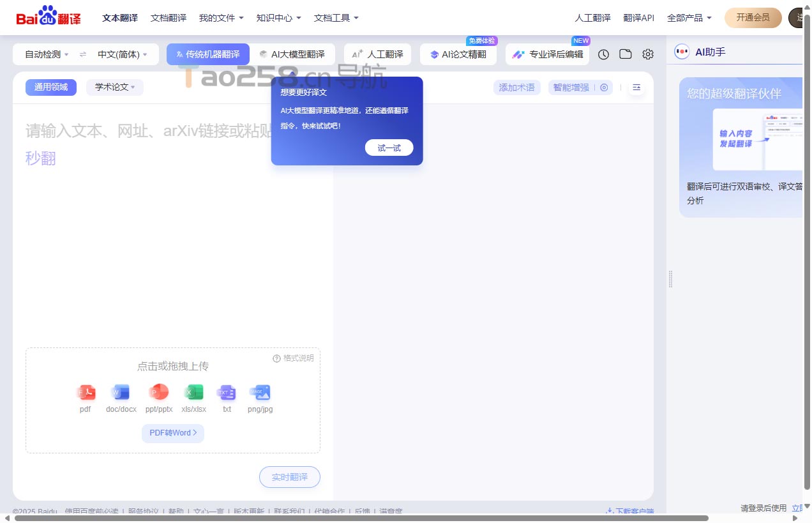Click the AI助手 preview thumbnail image

pos(758,140)
